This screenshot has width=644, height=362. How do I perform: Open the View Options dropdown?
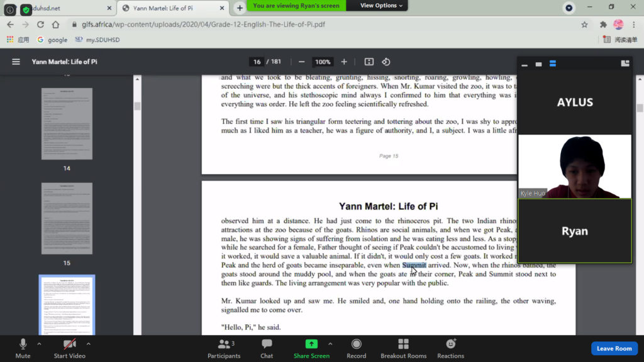click(380, 5)
